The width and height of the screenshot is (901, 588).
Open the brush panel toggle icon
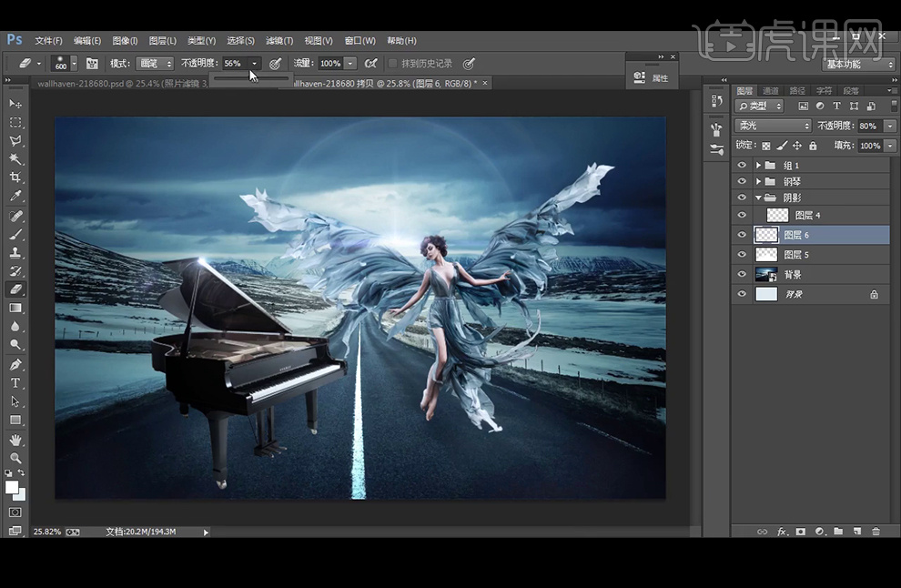(x=92, y=63)
